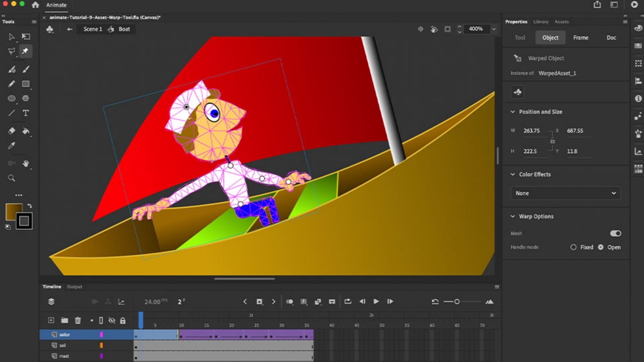Open the Frame properties tab

[x=581, y=38]
